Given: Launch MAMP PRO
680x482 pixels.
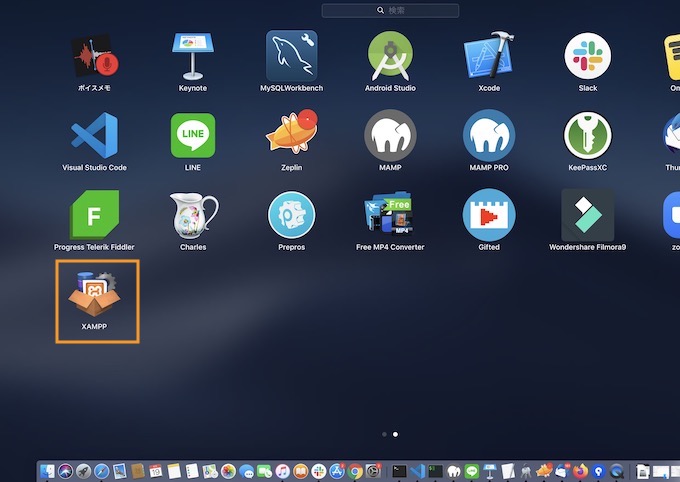Looking at the screenshot, I should (489, 135).
